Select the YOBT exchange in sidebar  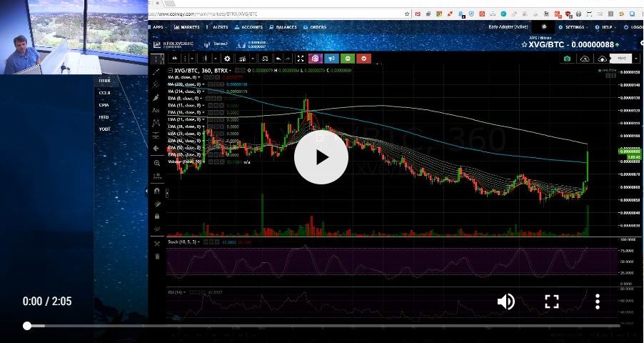(x=104, y=129)
